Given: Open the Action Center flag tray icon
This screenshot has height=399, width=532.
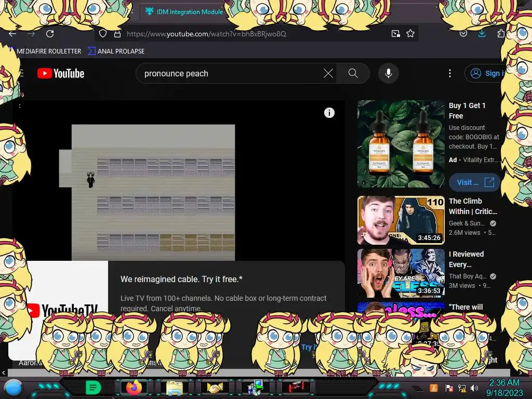Looking at the screenshot, I should (x=449, y=388).
